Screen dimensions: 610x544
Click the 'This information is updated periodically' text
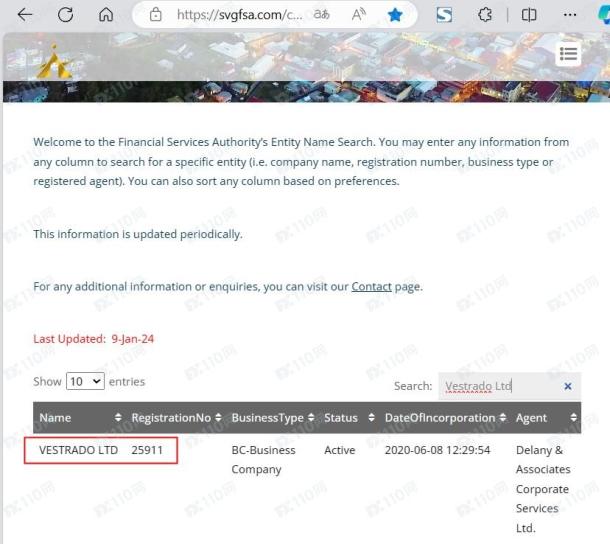coord(138,234)
